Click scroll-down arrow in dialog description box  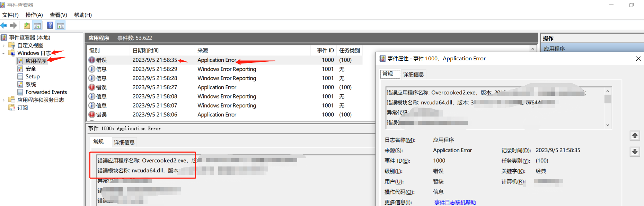click(608, 125)
